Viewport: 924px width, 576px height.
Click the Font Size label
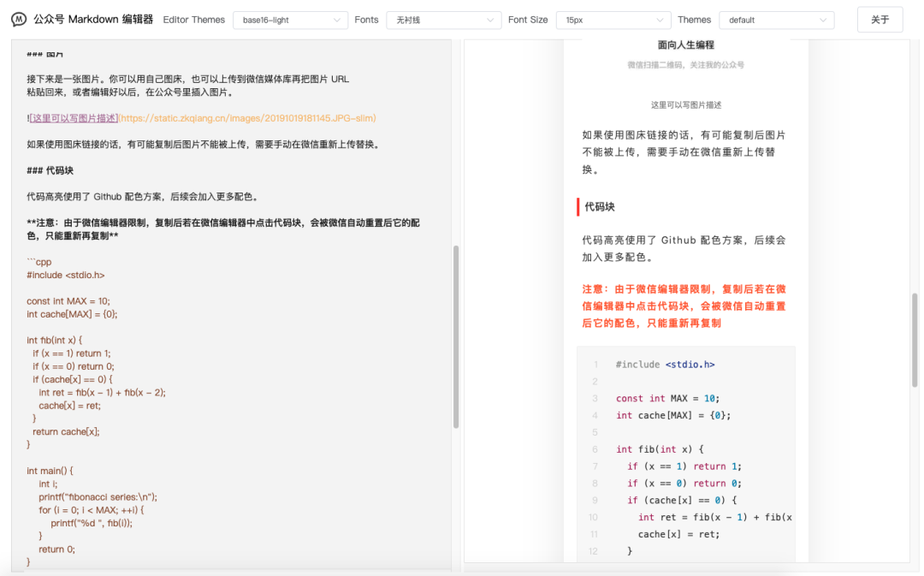point(528,20)
